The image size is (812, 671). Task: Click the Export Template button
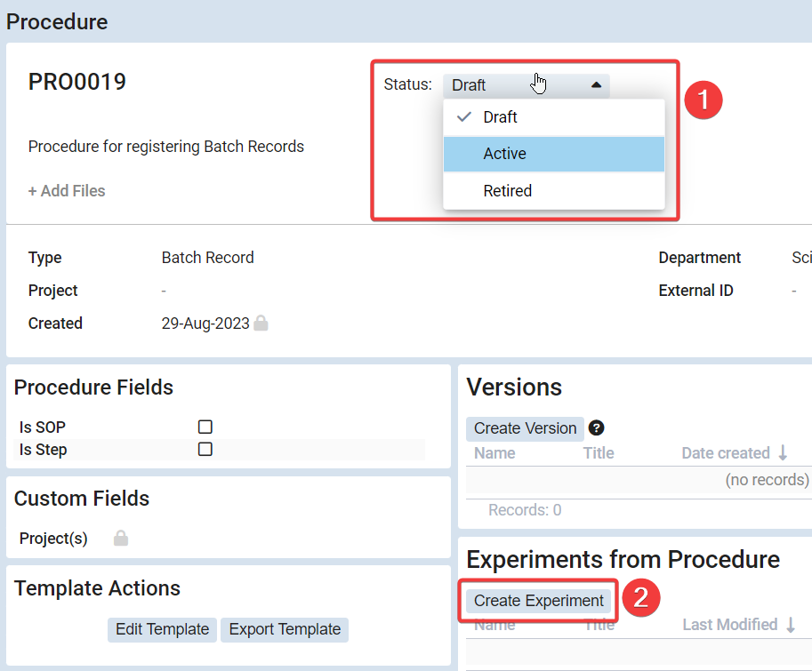pyautogui.click(x=285, y=629)
